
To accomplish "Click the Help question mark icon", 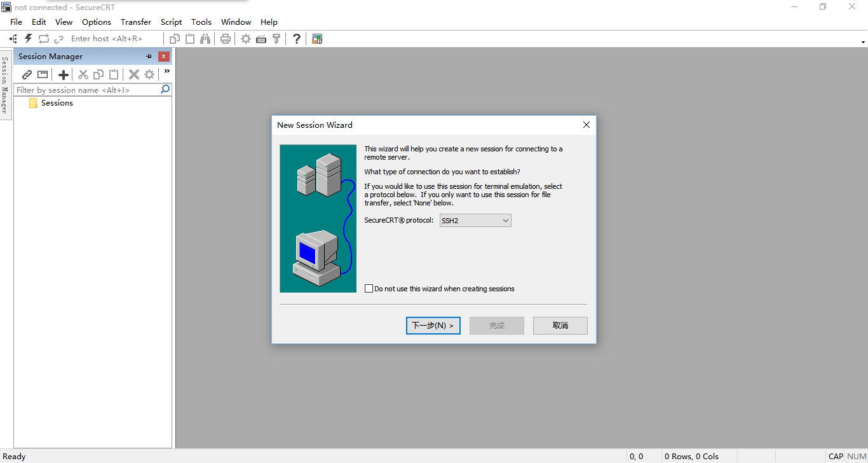I will [x=297, y=39].
